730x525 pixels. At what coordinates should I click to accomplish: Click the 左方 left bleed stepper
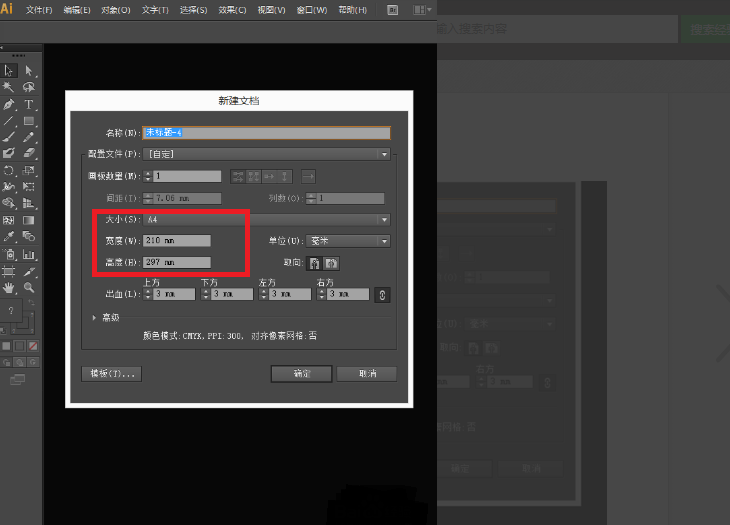coord(264,294)
